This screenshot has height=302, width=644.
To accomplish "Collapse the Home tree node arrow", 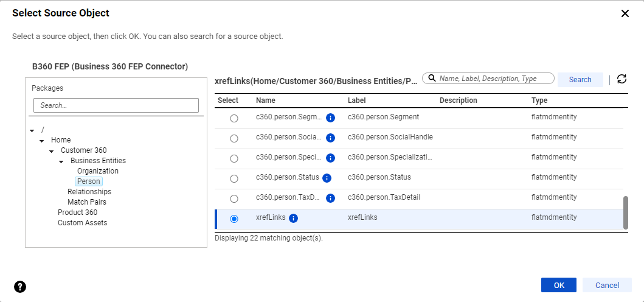I will (42, 141).
